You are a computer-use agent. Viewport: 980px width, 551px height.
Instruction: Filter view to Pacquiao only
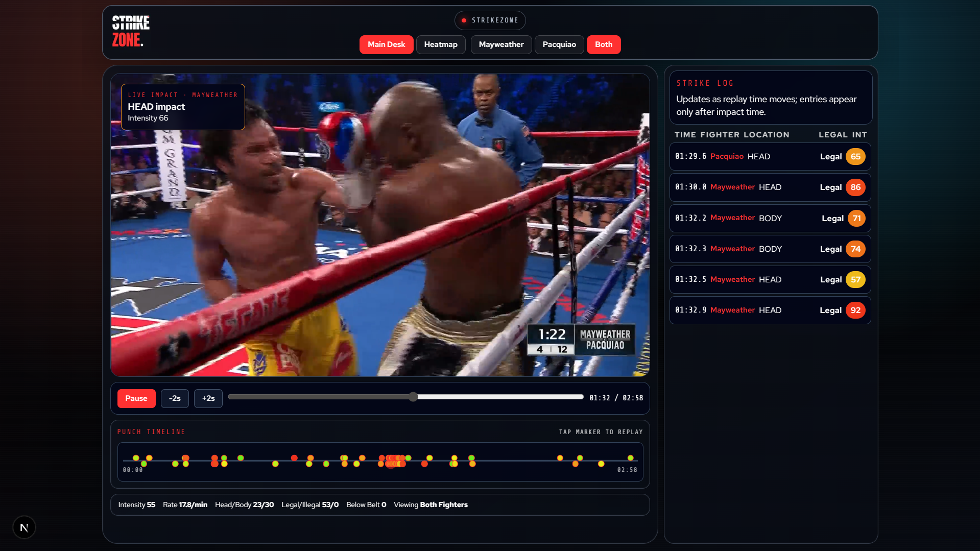559,44
